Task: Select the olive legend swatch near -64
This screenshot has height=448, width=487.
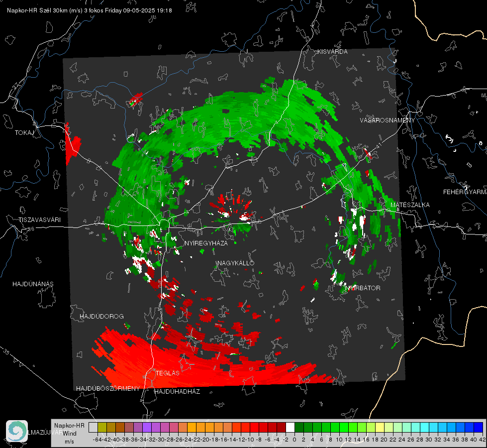Action: [102, 427]
